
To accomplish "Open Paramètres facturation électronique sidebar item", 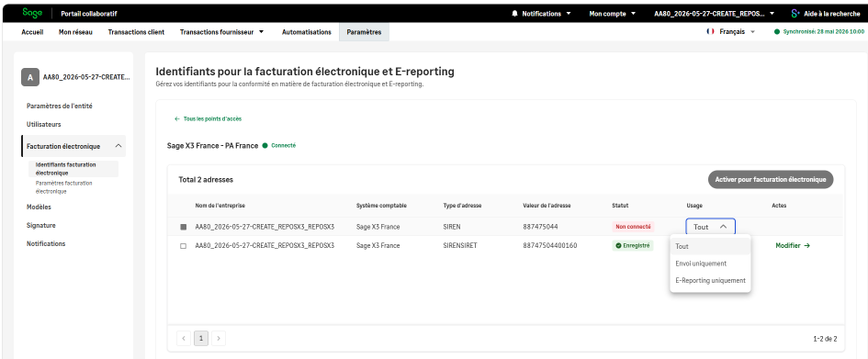I will click(63, 187).
